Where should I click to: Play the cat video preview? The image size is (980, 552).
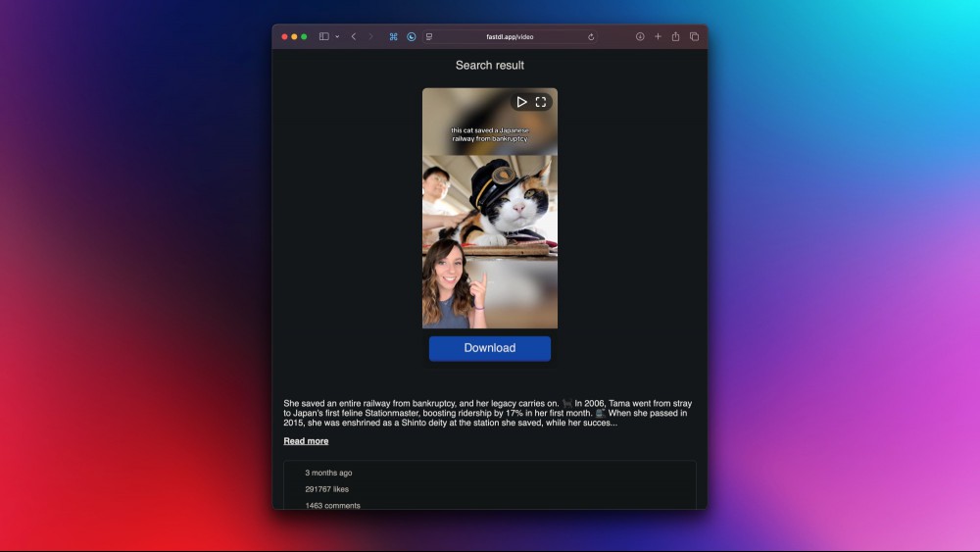521,102
